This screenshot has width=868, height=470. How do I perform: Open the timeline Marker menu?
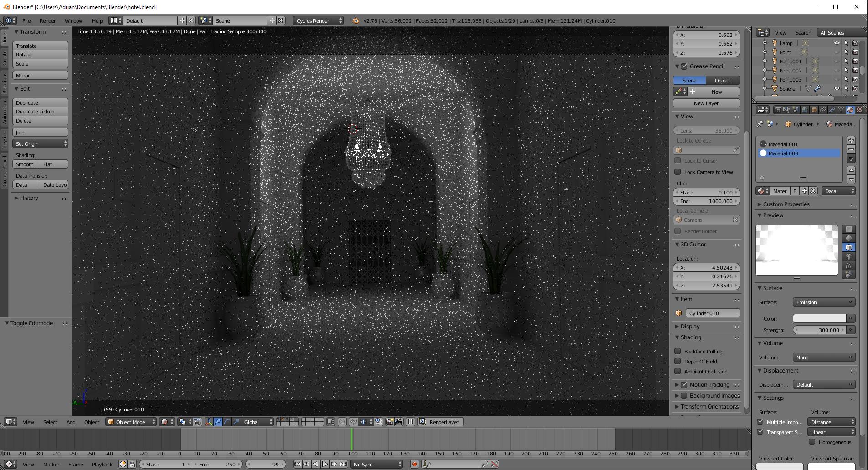coord(51,464)
